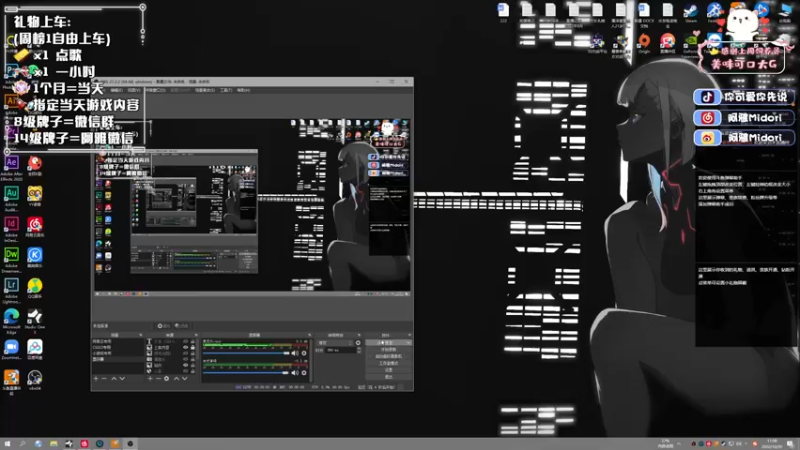
Task: Open the Zoom desktop shortcut
Action: pos(11,347)
